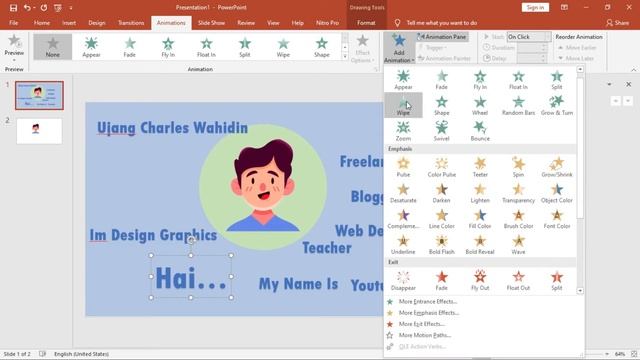
Task: Select Grow/Shrink emphasis effect
Action: (x=557, y=167)
